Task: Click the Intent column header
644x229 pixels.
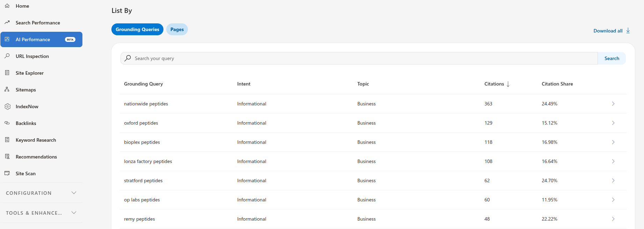Action: pyautogui.click(x=244, y=84)
